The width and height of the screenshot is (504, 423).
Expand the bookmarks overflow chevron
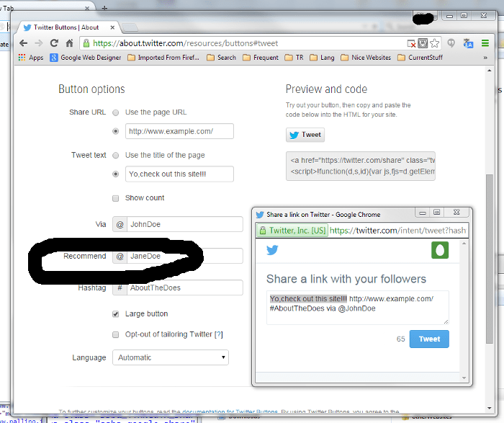485,58
